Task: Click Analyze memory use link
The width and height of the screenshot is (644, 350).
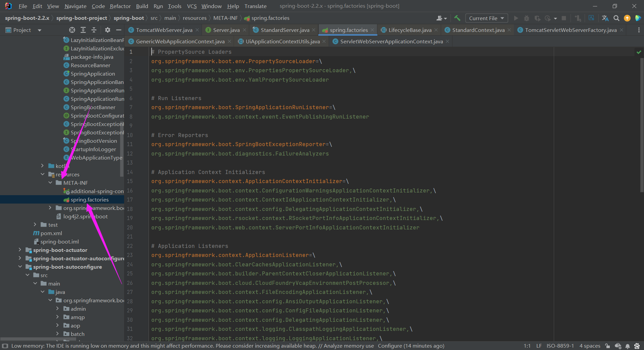Action: (349, 346)
